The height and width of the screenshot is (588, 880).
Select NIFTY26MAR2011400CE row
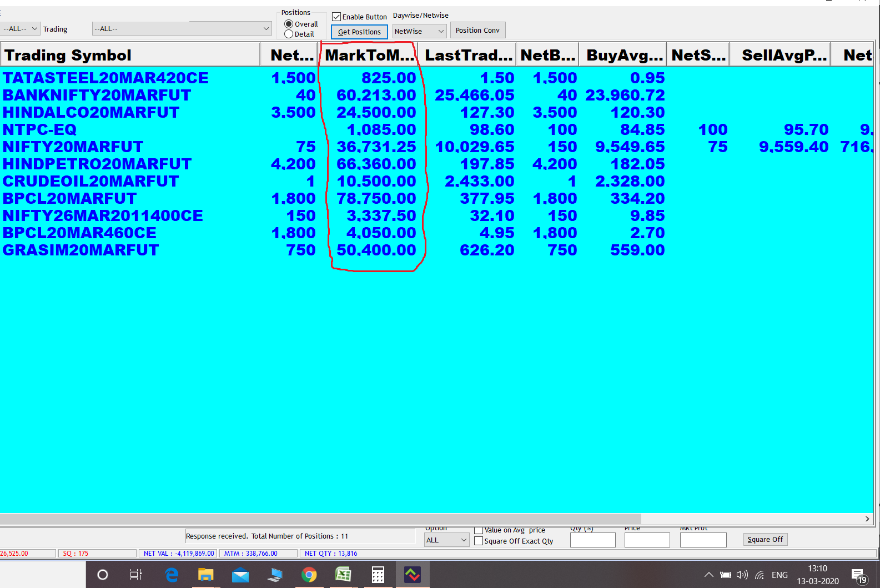[436, 215]
